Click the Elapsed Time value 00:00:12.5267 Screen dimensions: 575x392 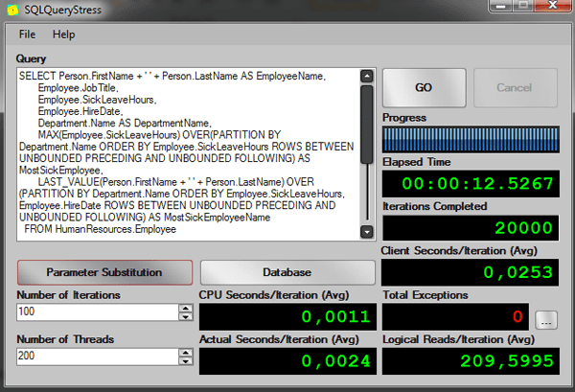coord(477,184)
